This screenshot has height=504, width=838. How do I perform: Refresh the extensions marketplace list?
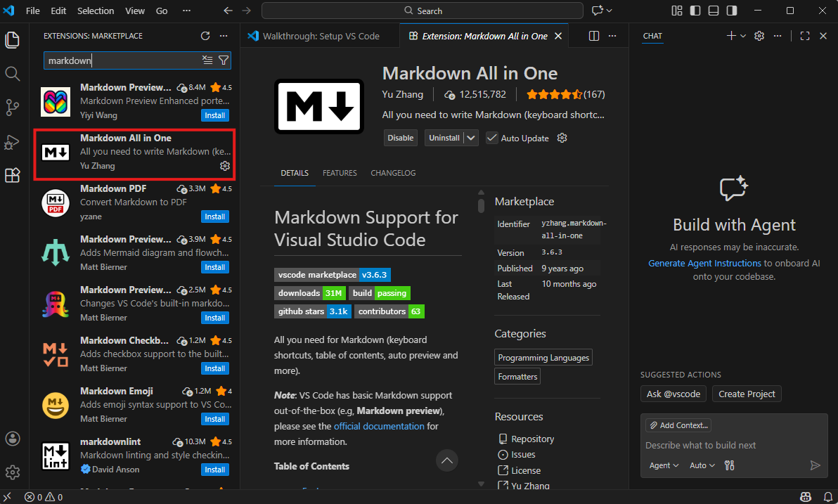[205, 36]
